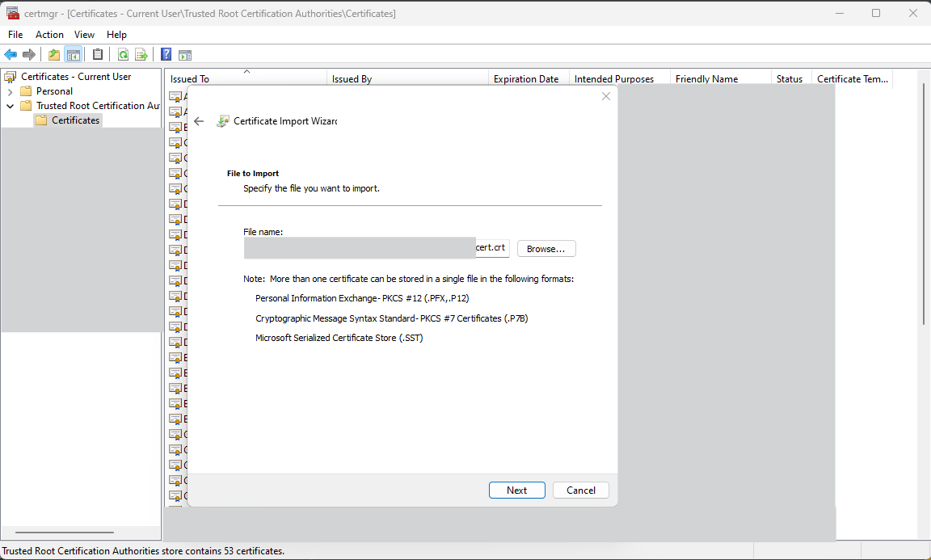Open the View menu
The height and width of the screenshot is (560, 931).
(x=84, y=35)
